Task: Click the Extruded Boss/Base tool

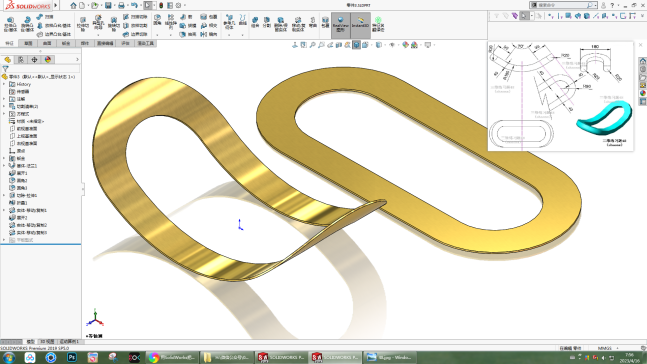Action: (10, 25)
